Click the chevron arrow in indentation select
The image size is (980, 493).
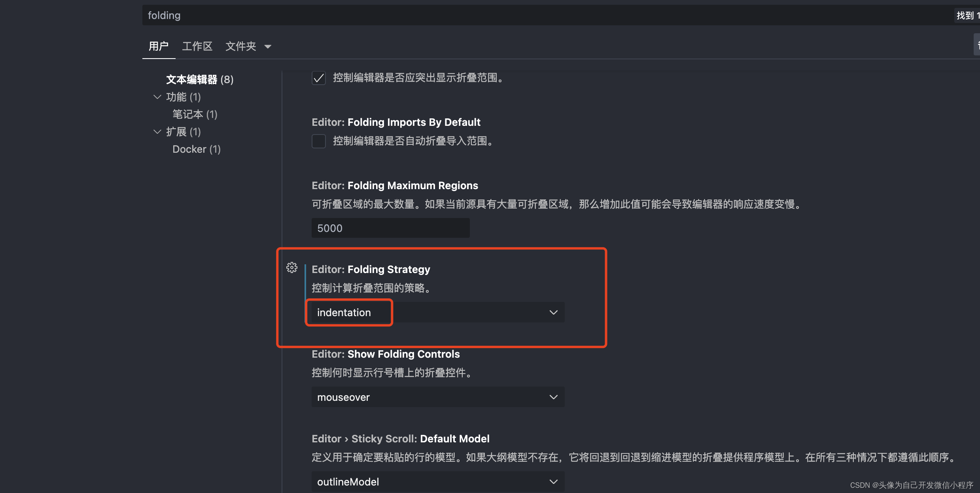point(553,313)
